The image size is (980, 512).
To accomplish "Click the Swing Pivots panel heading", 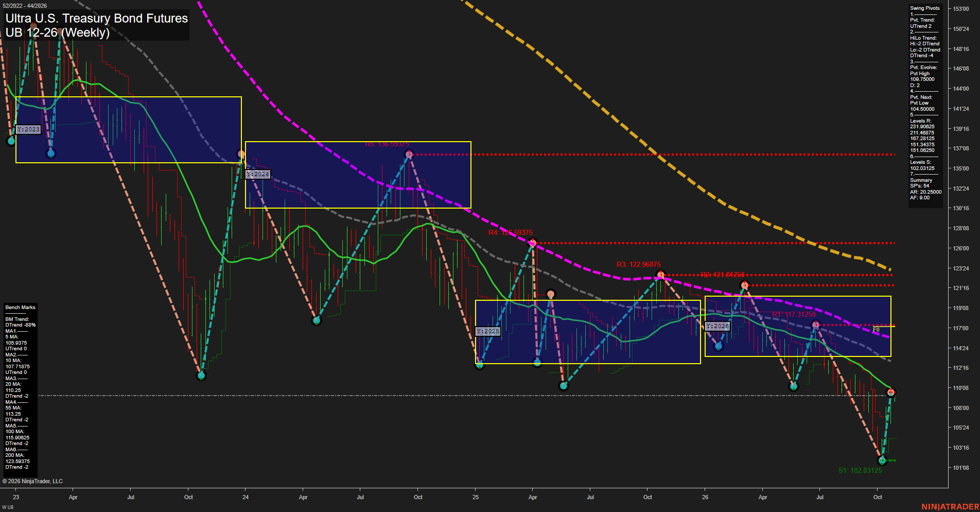I will 925,8.
